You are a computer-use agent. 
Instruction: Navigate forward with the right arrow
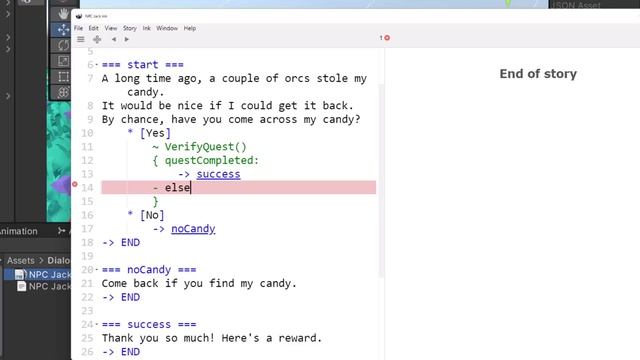click(x=127, y=39)
